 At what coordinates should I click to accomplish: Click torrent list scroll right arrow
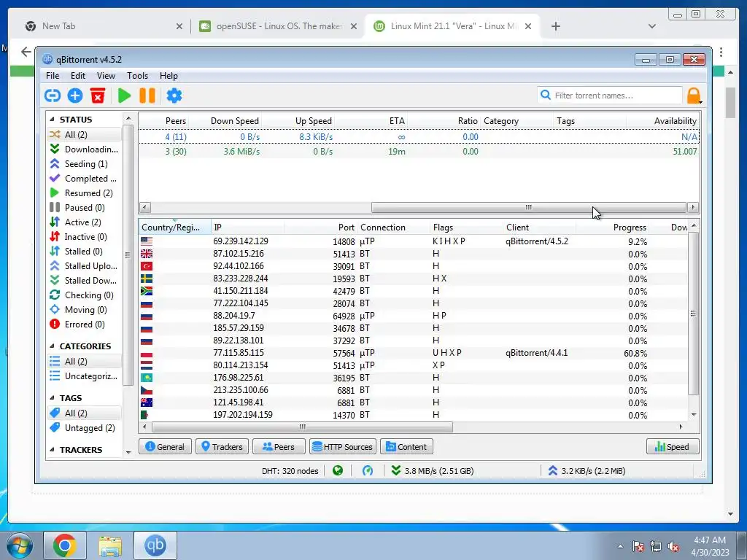point(693,208)
